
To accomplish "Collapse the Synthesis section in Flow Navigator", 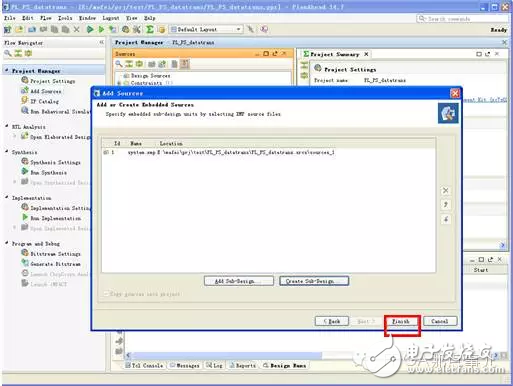I will point(7,152).
